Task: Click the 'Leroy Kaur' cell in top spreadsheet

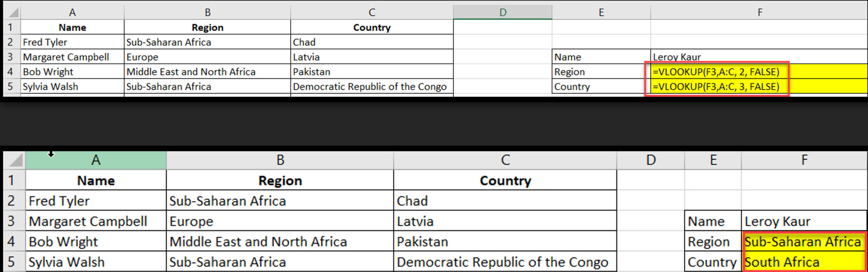Action: pyautogui.click(x=759, y=57)
